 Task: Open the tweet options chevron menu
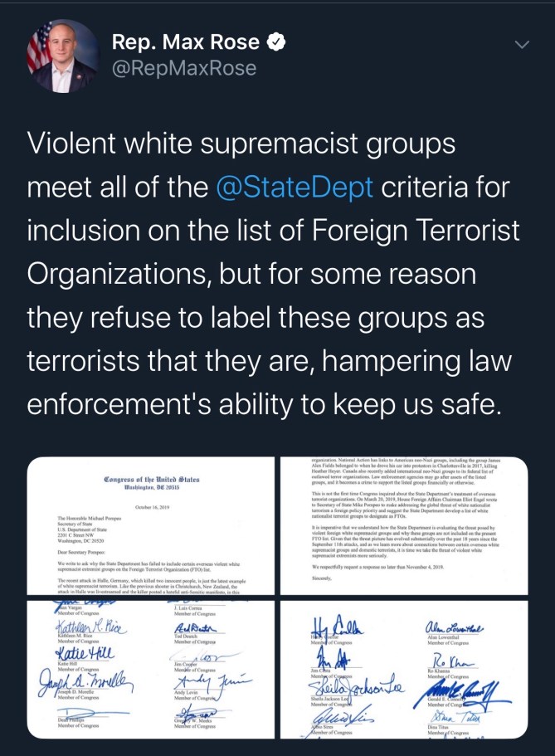click(x=522, y=44)
